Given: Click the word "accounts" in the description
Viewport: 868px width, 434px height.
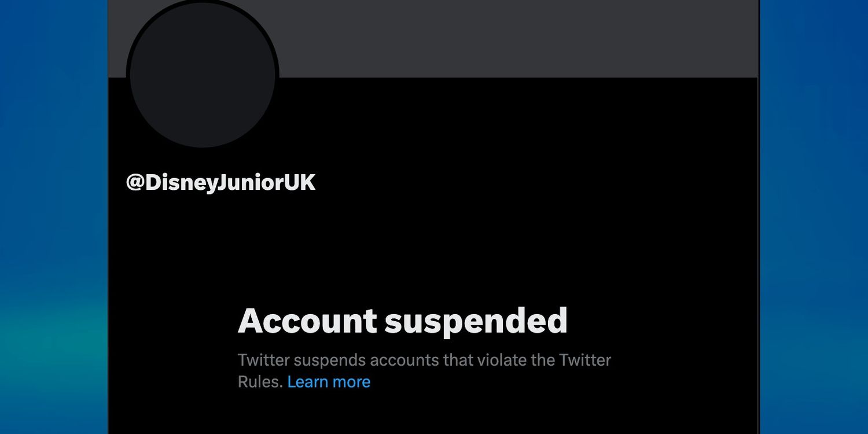Looking at the screenshot, I should pos(404,360).
